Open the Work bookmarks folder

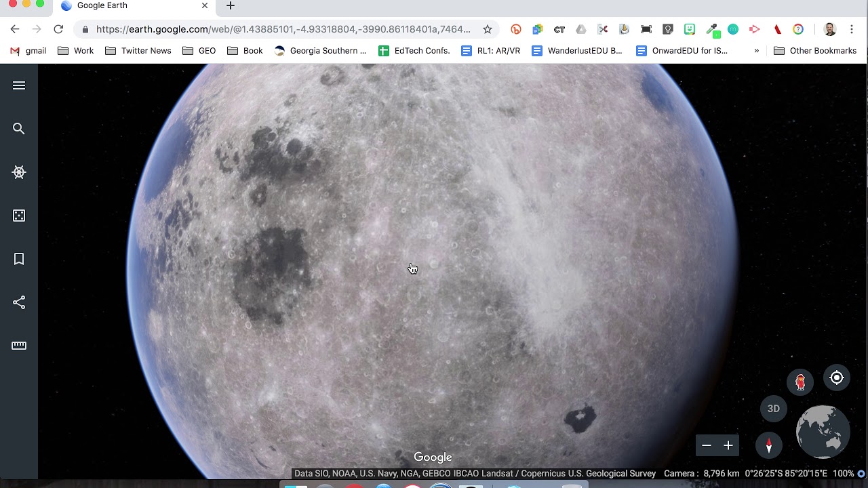(x=76, y=51)
